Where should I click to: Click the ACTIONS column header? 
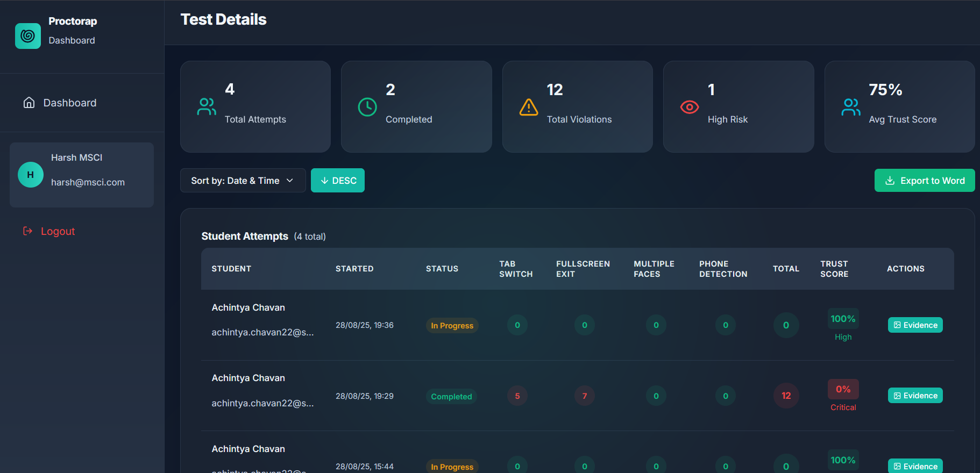point(906,269)
